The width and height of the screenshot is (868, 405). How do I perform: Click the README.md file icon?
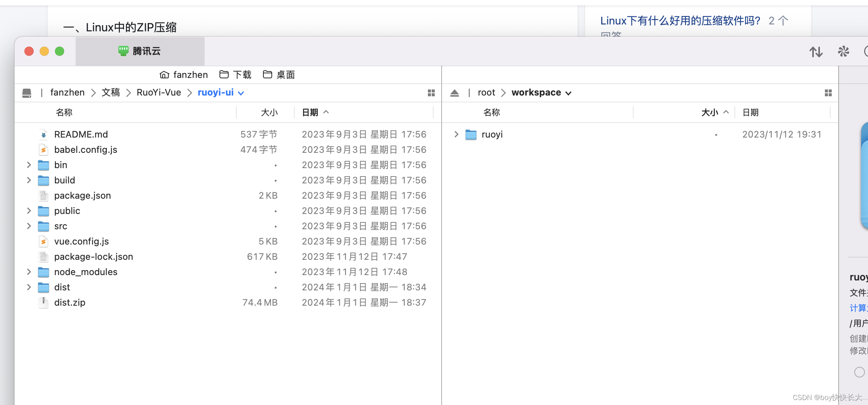44,134
